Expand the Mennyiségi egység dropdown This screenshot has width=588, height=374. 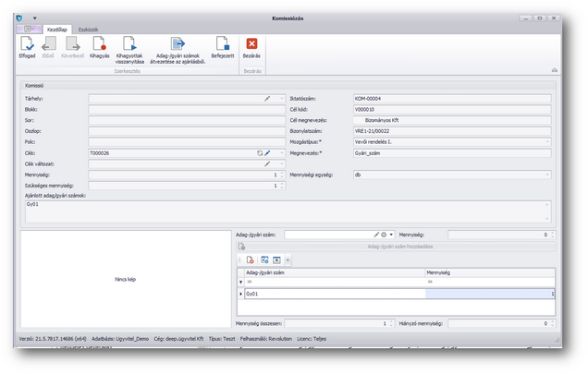coord(546,175)
